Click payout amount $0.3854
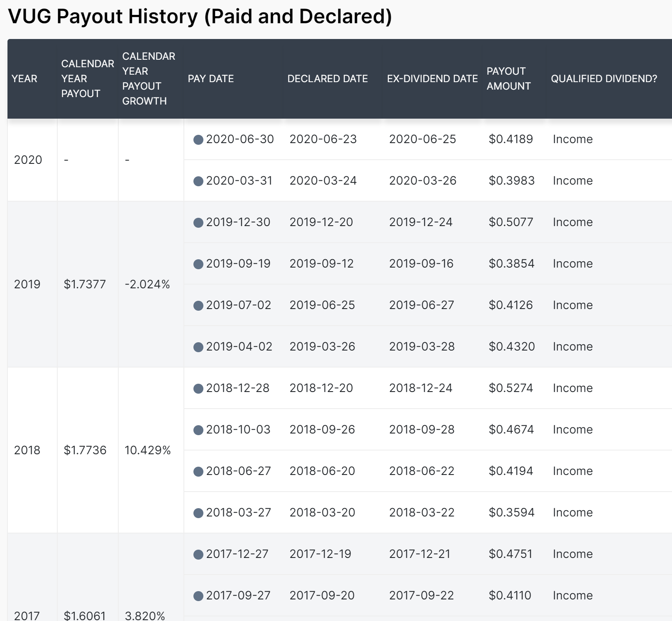 click(511, 263)
